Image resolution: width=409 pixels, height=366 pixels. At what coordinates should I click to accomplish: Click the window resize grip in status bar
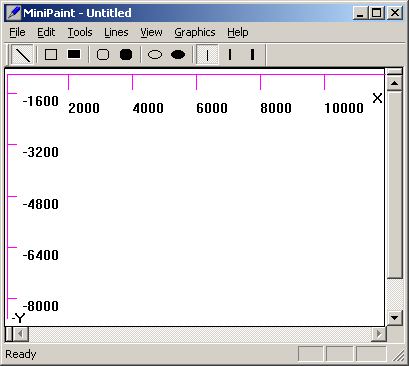(x=398, y=356)
